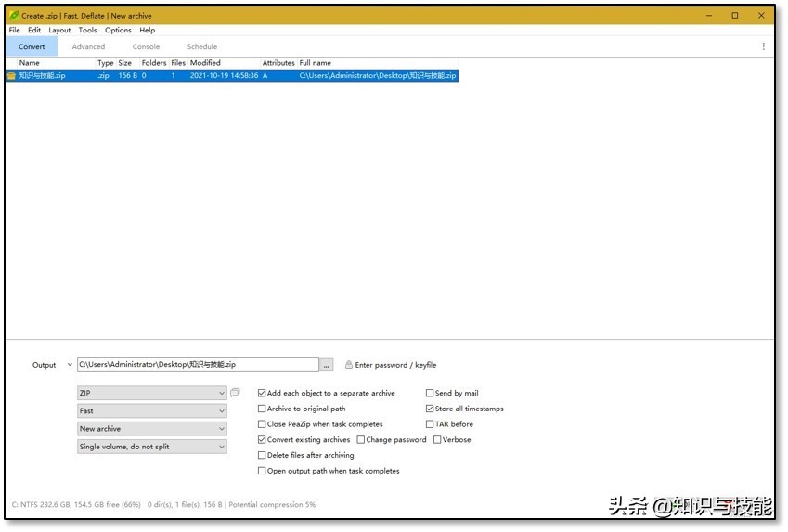Open the three-dot overflow menu icon

[763, 46]
